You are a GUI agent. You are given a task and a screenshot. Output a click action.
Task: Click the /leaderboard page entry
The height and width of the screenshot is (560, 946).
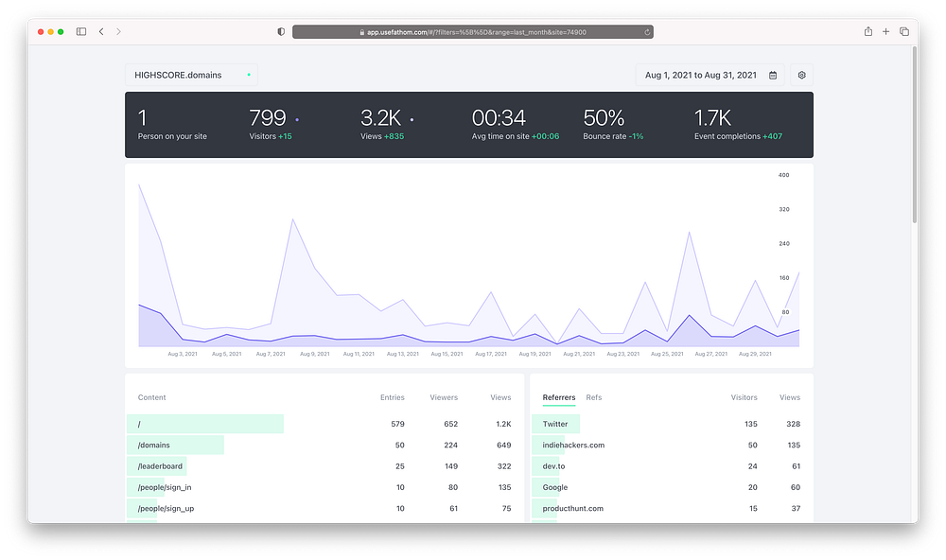[x=160, y=466]
